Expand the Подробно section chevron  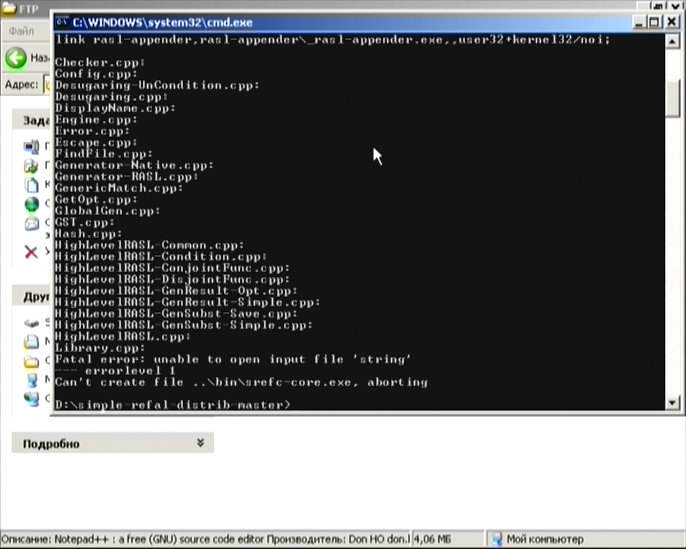point(200,443)
